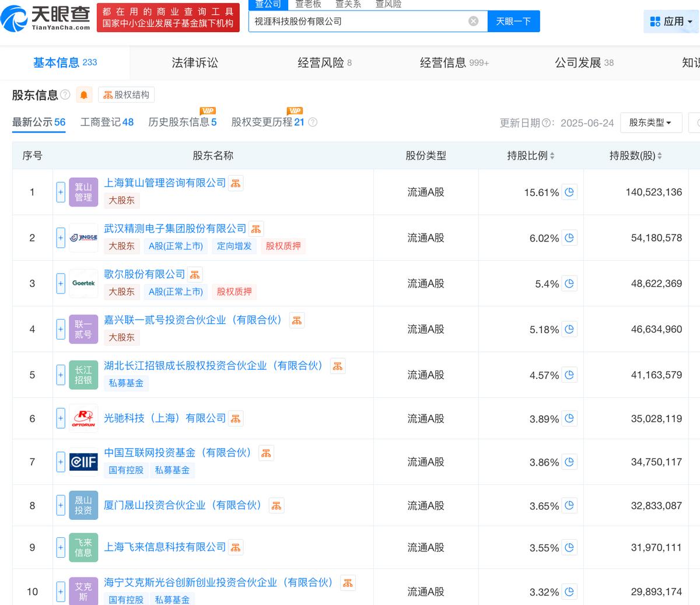This screenshot has width=700, height=605.
Task: Expand row 2 武汉精测电子集团
Action: (61, 238)
